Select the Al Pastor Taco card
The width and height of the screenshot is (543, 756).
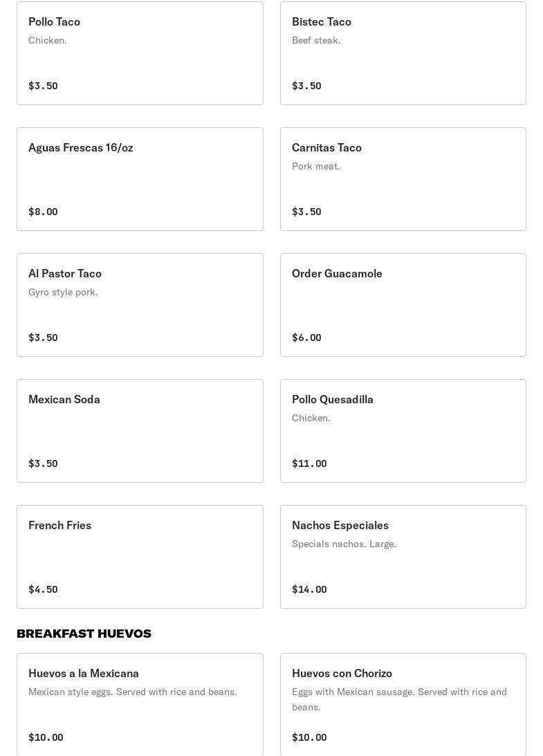pyautogui.click(x=140, y=305)
